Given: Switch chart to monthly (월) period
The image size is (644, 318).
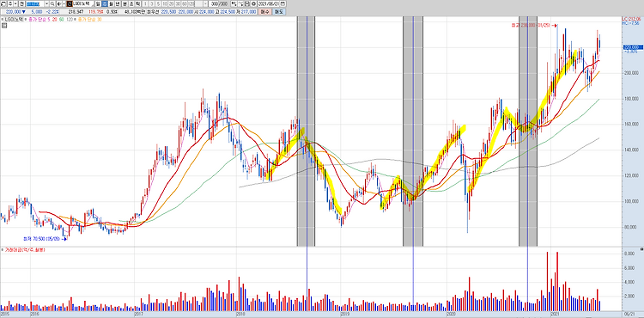Looking at the screenshot, I should (112, 3).
